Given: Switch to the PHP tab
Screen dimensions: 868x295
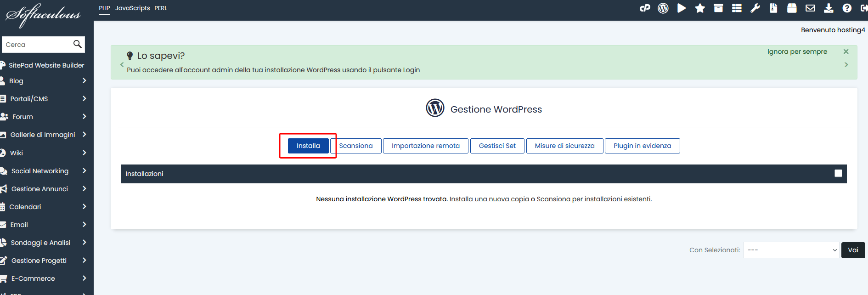Looking at the screenshot, I should pos(104,8).
